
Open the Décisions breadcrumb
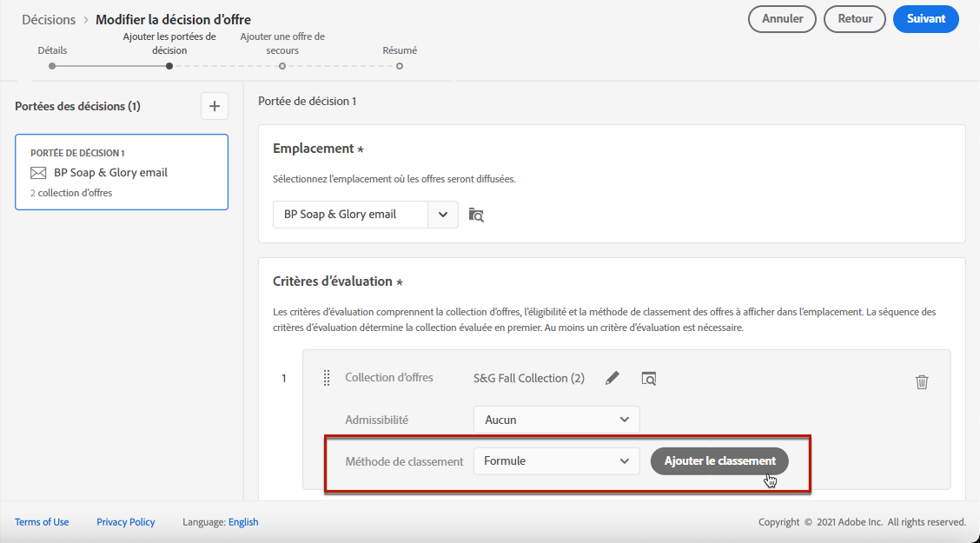coord(49,19)
